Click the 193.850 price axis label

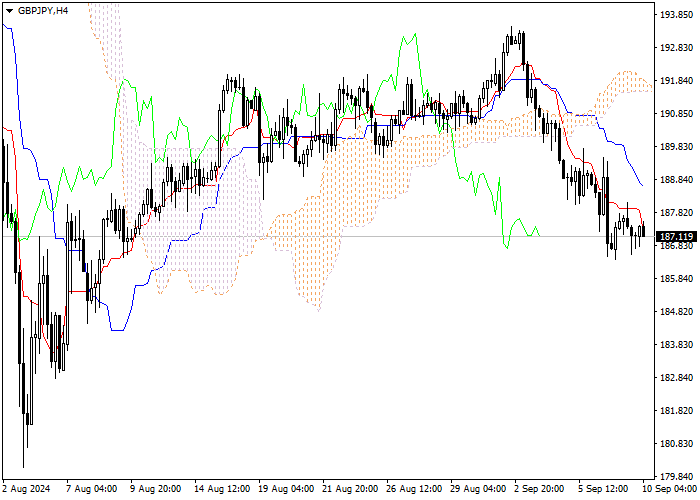point(676,15)
